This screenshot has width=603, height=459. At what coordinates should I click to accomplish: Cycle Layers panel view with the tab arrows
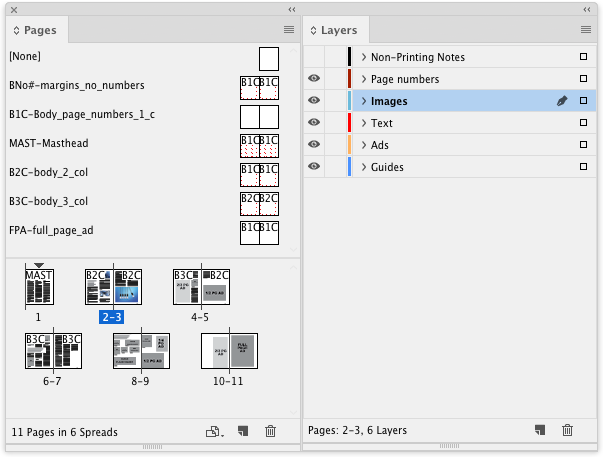(x=313, y=30)
